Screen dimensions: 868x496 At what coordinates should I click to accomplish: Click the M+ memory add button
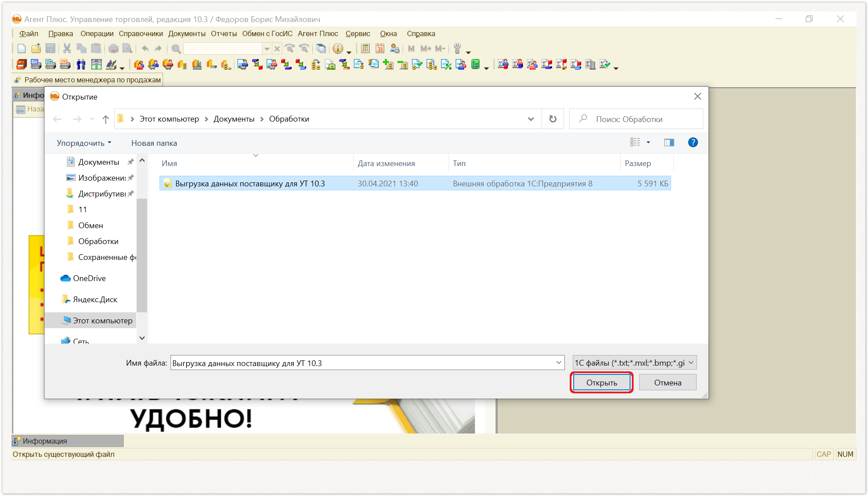click(426, 48)
